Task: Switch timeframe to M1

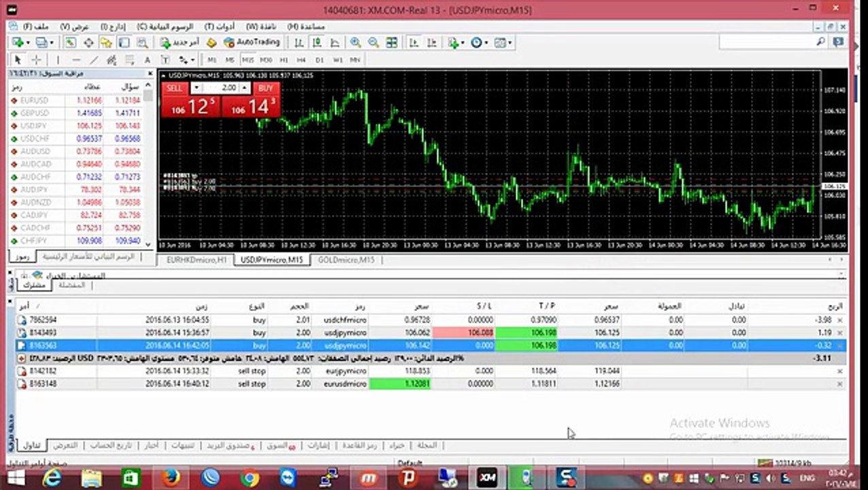Action: (x=212, y=60)
